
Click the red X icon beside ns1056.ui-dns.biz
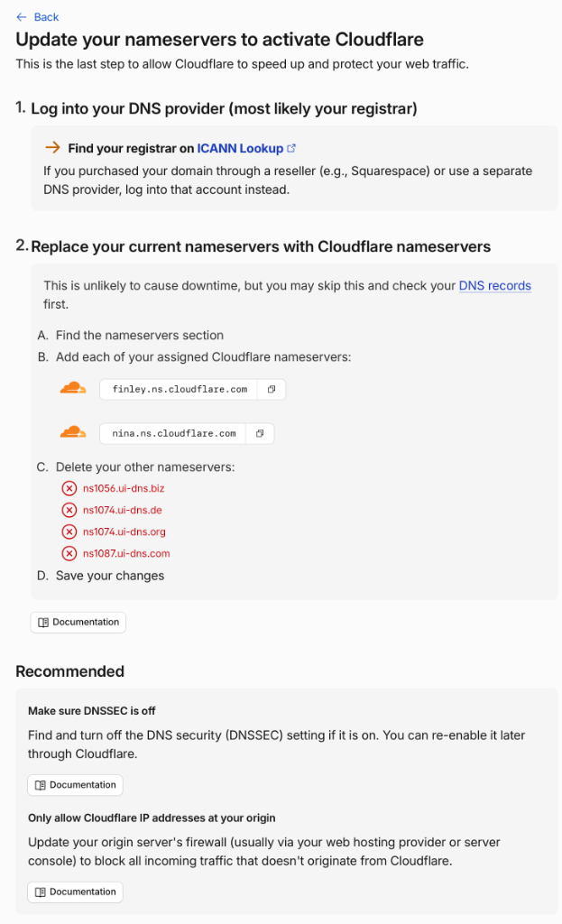[69, 488]
